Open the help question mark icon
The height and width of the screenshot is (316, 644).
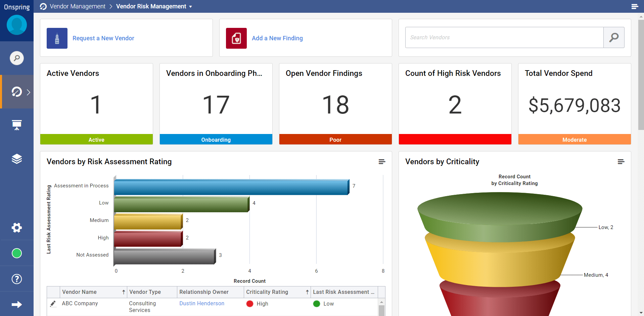click(16, 279)
